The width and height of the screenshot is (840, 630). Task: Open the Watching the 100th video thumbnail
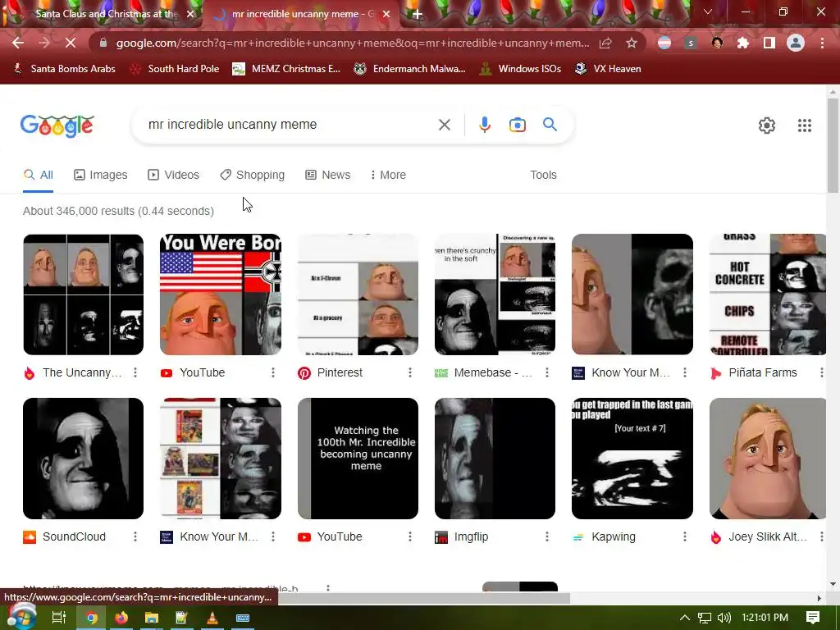(358, 458)
